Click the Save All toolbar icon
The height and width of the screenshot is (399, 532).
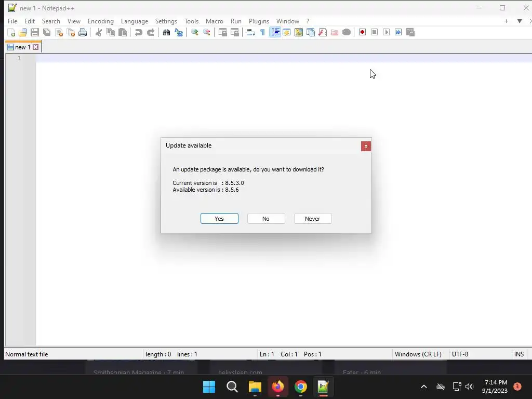pyautogui.click(x=47, y=32)
